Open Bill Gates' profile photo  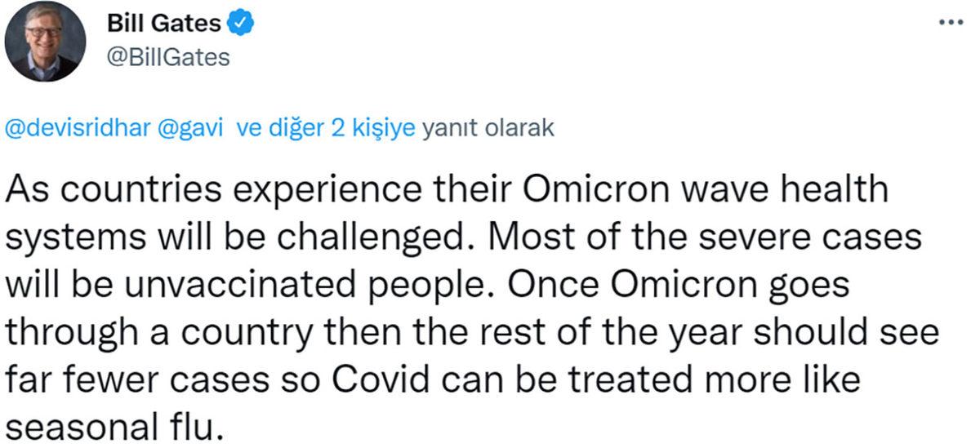tap(45, 41)
